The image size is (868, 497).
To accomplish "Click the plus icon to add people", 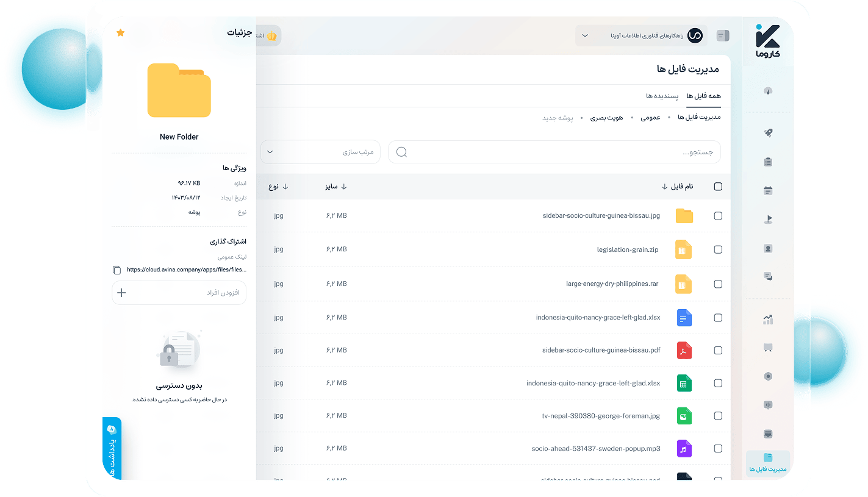I will click(x=121, y=293).
